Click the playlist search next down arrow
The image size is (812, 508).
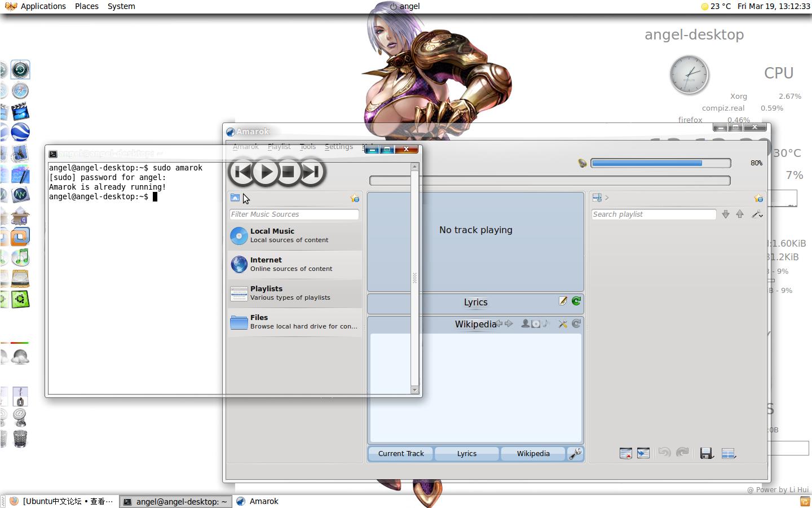[x=726, y=214]
